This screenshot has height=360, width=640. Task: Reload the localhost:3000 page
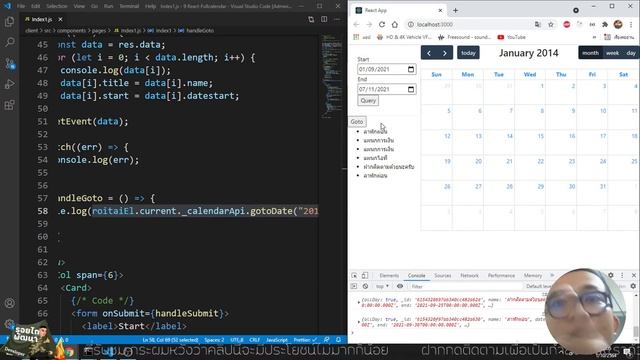click(x=382, y=24)
